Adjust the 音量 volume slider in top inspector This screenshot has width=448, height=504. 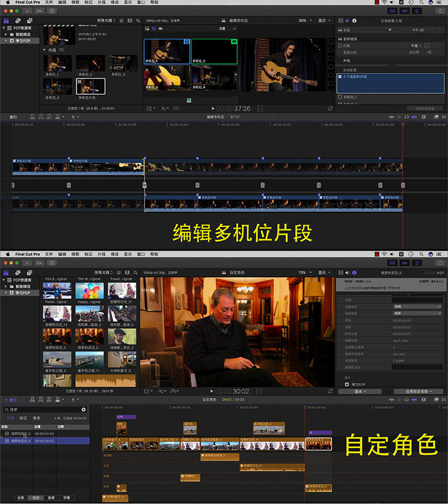390,30
